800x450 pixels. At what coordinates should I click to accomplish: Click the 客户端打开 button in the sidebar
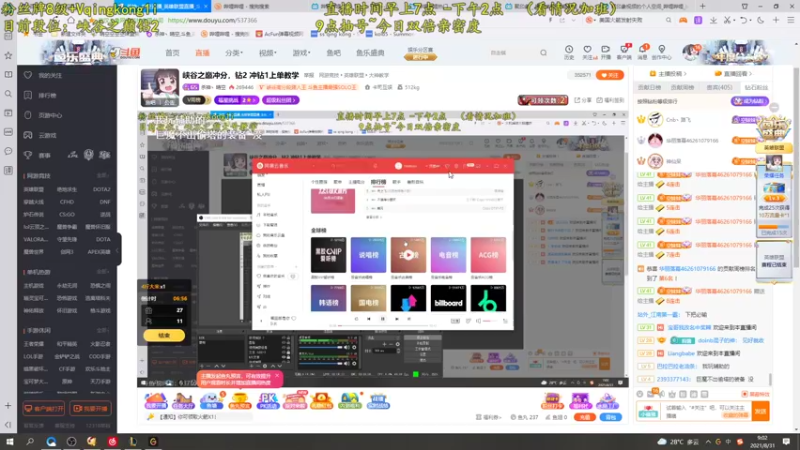[44, 409]
